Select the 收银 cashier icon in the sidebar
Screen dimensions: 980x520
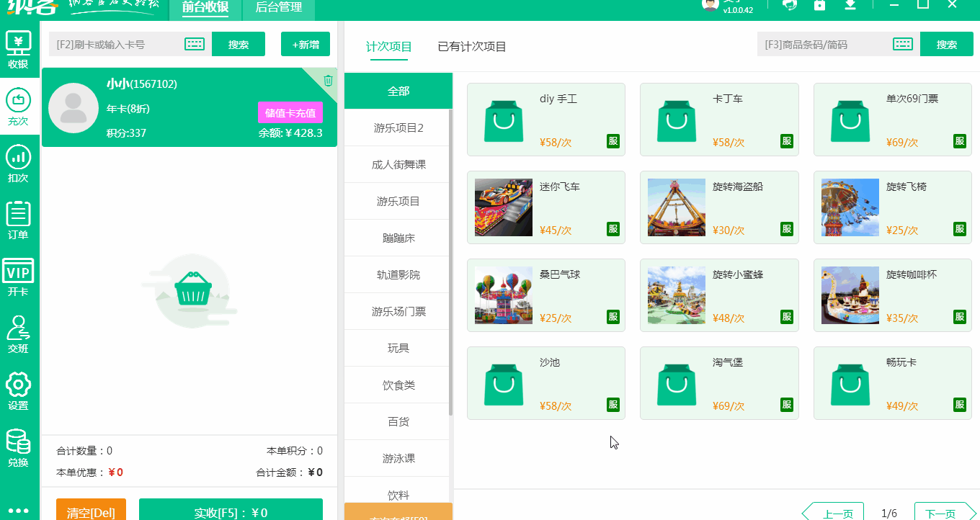point(19,48)
